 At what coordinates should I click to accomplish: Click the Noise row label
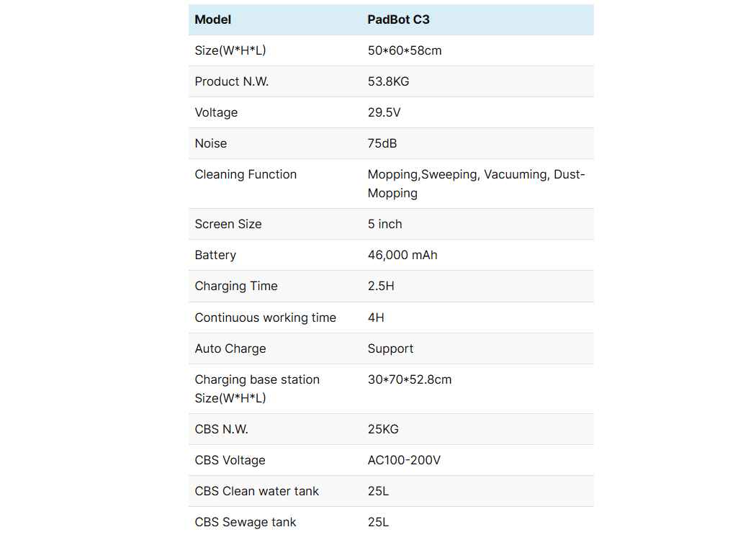[211, 143]
